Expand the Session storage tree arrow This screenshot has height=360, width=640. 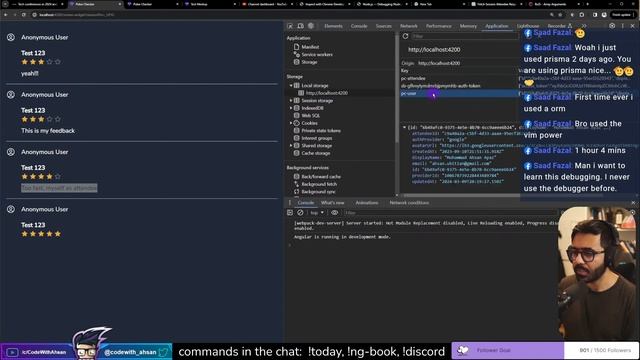pos(291,100)
